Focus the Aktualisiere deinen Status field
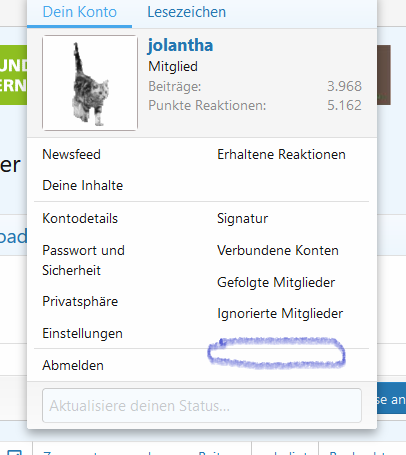This screenshot has width=406, height=455. (202, 406)
